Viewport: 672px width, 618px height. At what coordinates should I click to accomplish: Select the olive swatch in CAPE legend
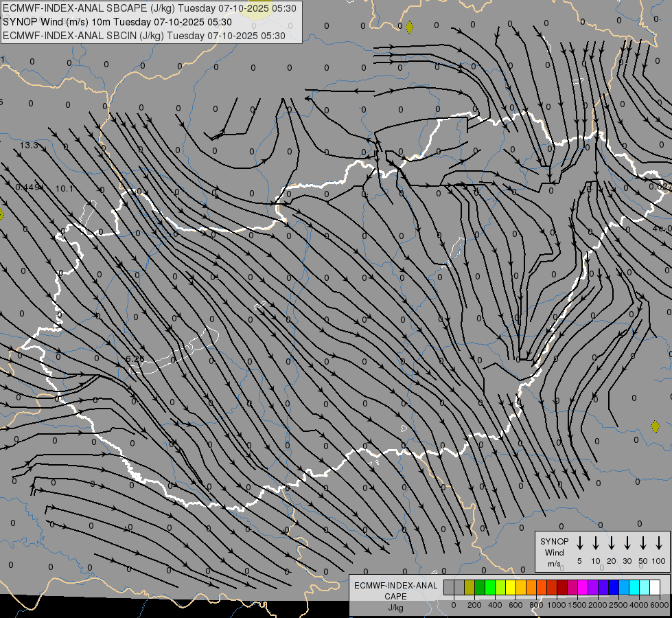click(x=470, y=588)
